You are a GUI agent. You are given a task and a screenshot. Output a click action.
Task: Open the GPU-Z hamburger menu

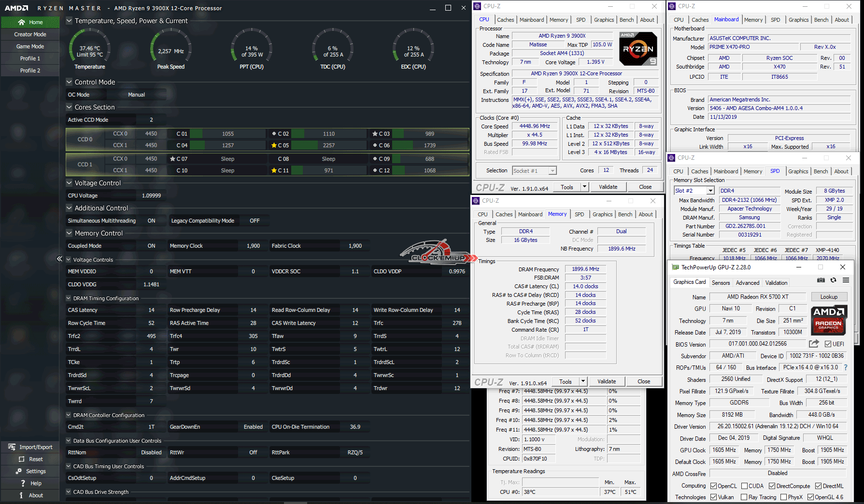(x=846, y=280)
